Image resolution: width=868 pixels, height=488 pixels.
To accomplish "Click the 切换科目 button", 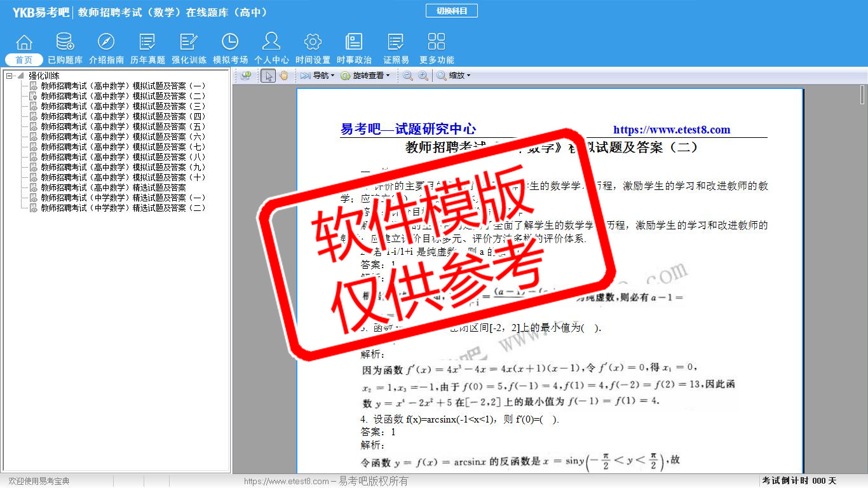I will pos(452,11).
